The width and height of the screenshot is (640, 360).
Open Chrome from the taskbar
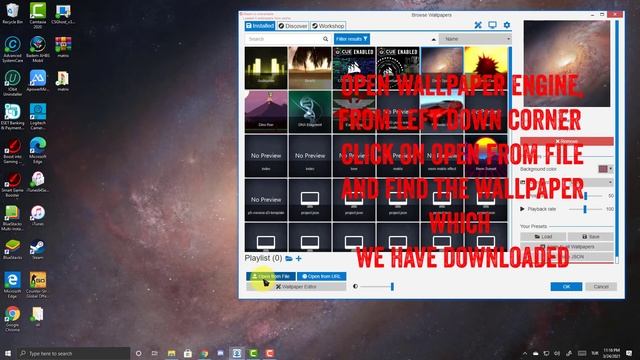tap(204, 353)
